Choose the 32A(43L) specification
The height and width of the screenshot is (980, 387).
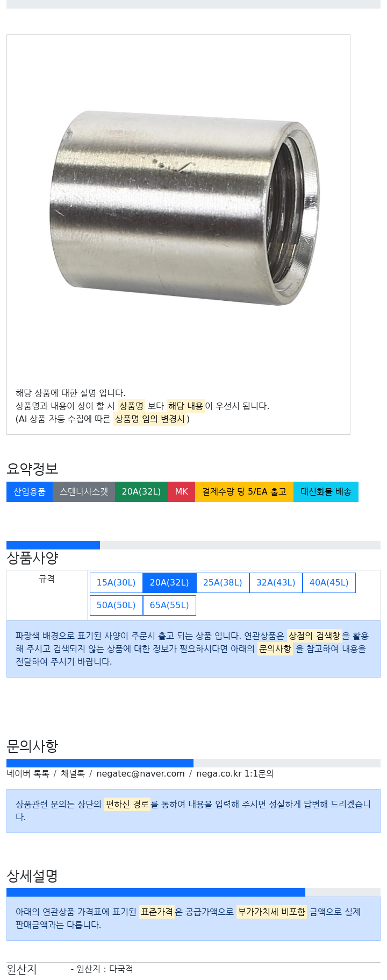pos(276,583)
